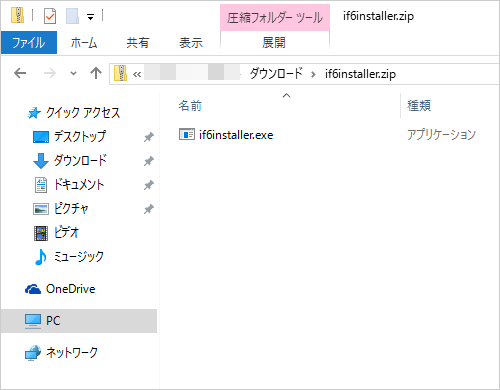Click the PC computer icon
The height and width of the screenshot is (390, 500).
click(x=33, y=321)
